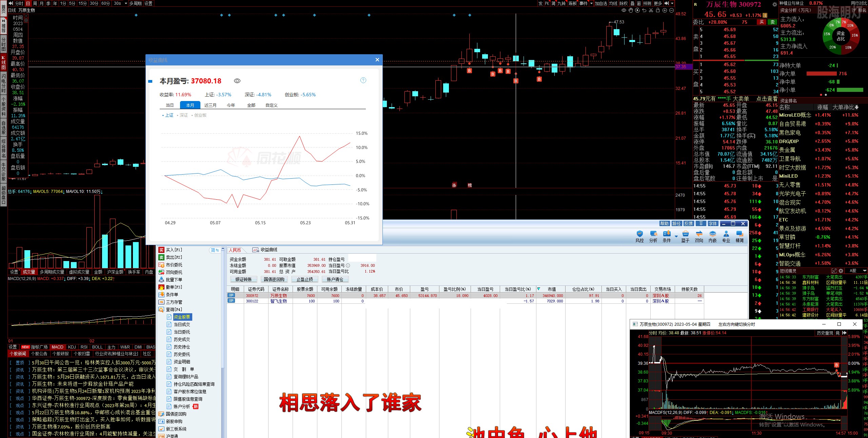This screenshot has width=868, height=438.
Task: Open 收益曲线 tab with chart icon
Action: pyautogui.click(x=265, y=250)
